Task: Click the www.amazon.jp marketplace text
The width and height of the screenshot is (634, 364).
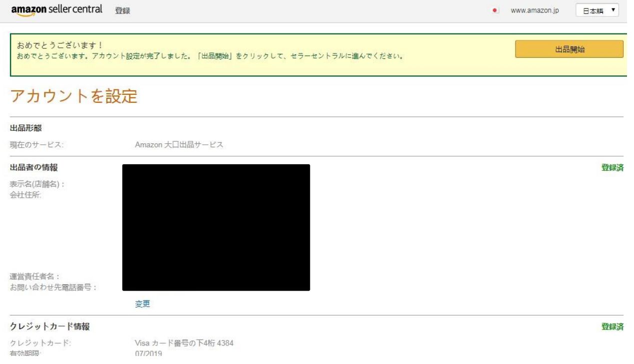Action: point(534,11)
